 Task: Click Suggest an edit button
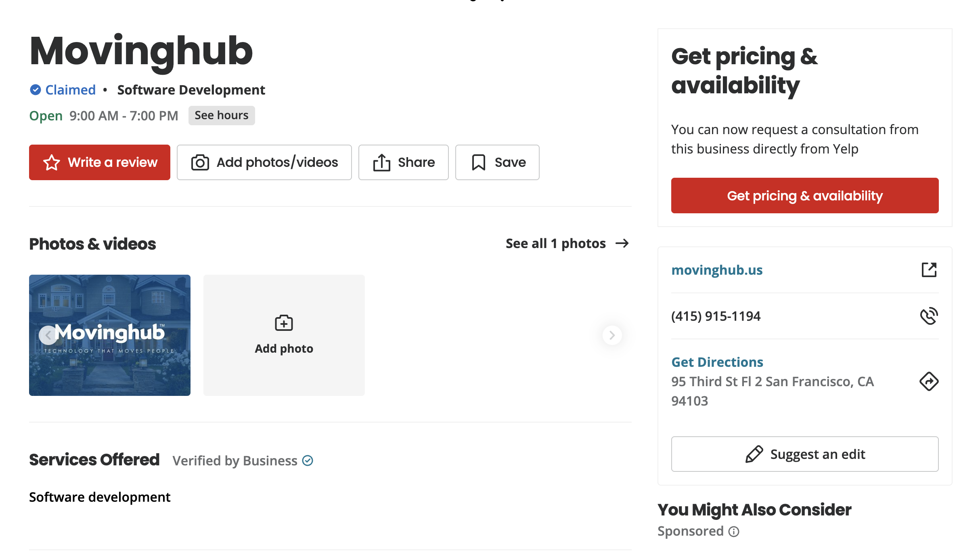[x=805, y=454]
